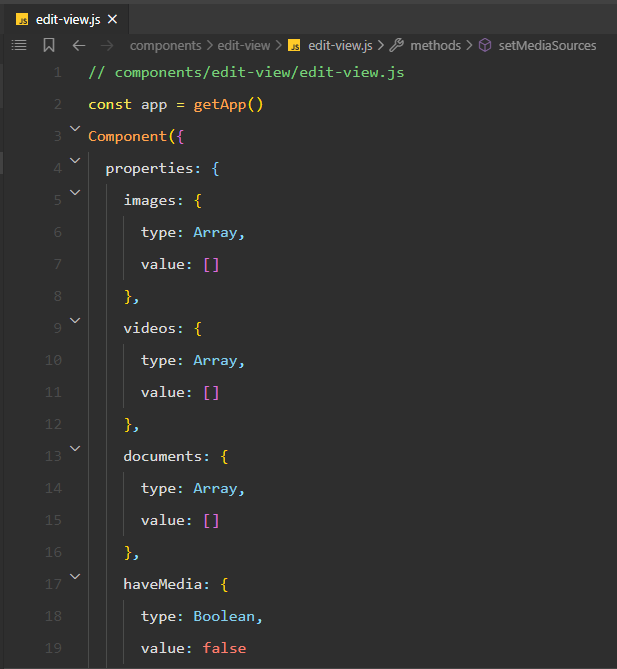Fold the haveMedia object on line 17
Viewport: 617px width, 669px height.
75,576
